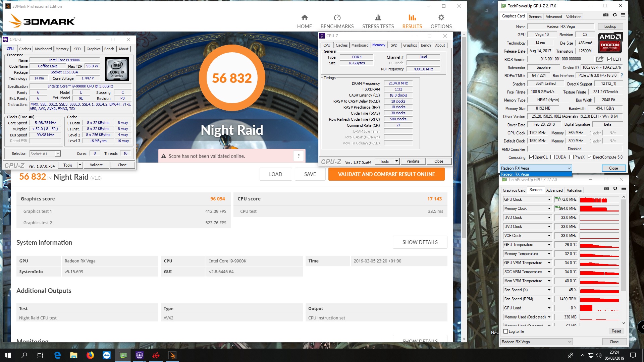Click SHOW DETAILS for System information
The width and height of the screenshot is (644, 362).
[420, 242]
